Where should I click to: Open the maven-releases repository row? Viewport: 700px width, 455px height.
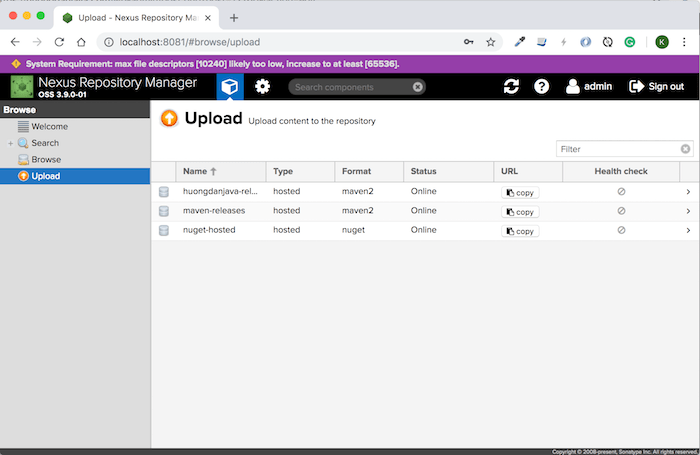[x=425, y=211]
